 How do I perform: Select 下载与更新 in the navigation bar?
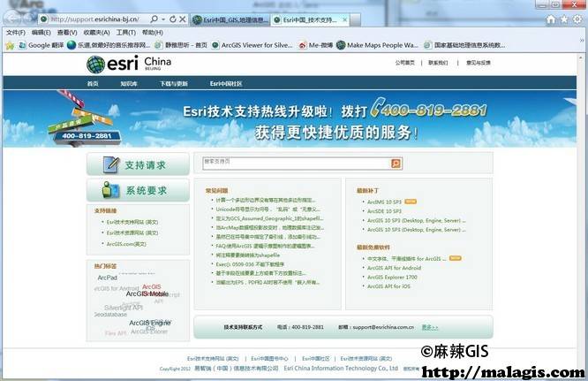coord(174,84)
